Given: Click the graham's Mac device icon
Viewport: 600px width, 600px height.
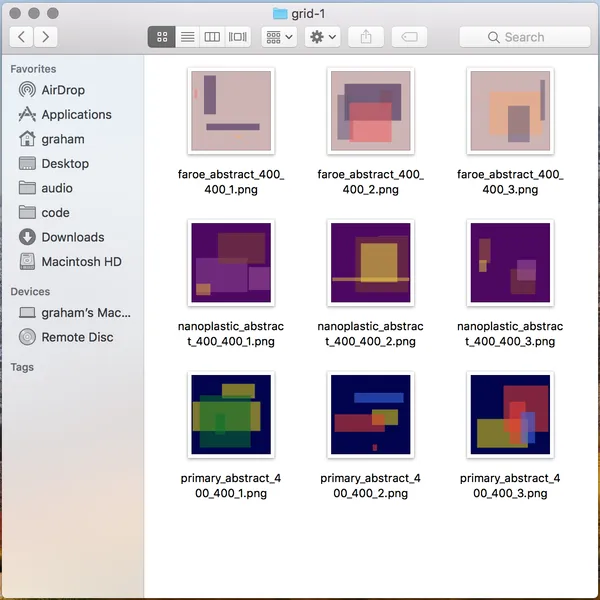Looking at the screenshot, I should click(27, 313).
